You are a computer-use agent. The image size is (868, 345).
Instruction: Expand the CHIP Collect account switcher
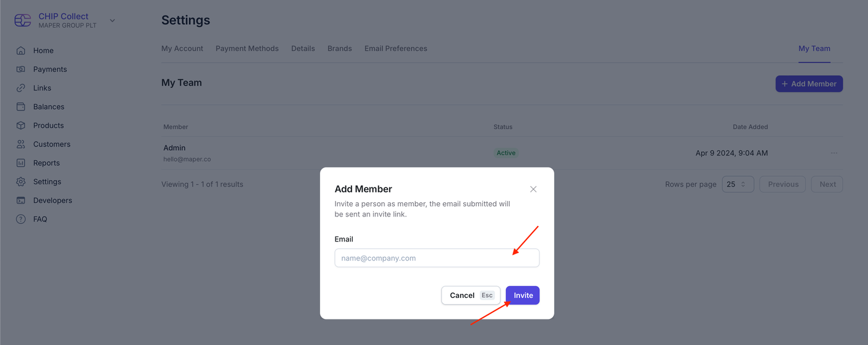pyautogui.click(x=112, y=20)
